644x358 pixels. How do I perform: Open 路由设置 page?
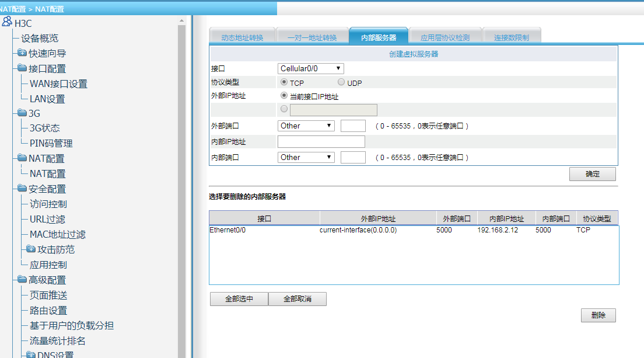[48, 310]
